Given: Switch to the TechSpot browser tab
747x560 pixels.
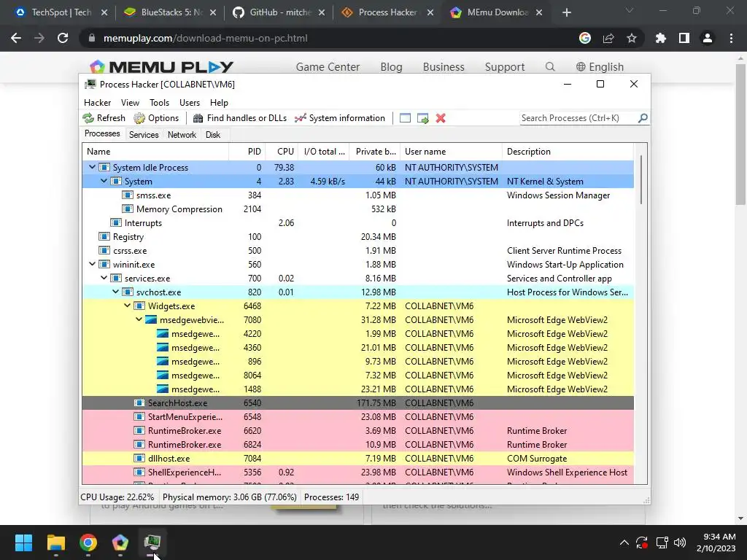Looking at the screenshot, I should coord(61,12).
